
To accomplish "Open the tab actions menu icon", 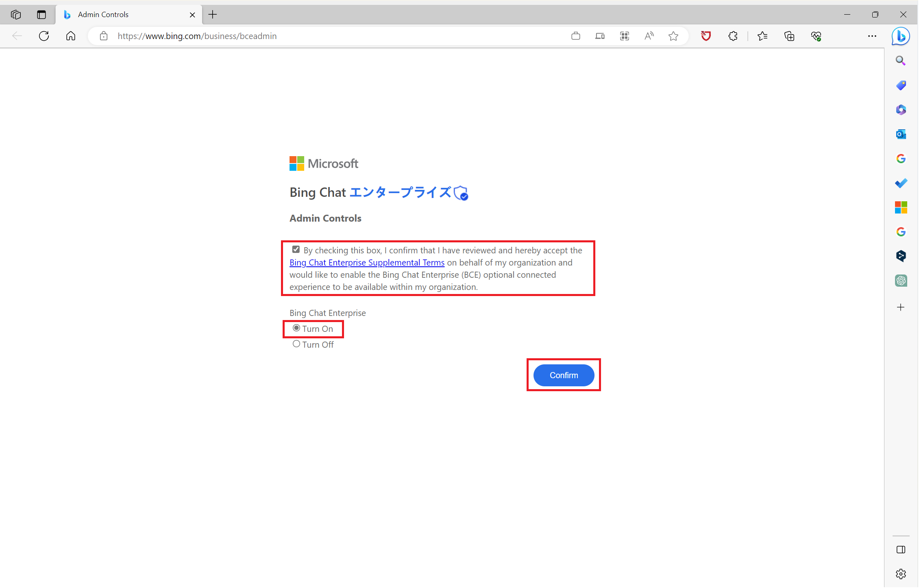I will (x=41, y=15).
